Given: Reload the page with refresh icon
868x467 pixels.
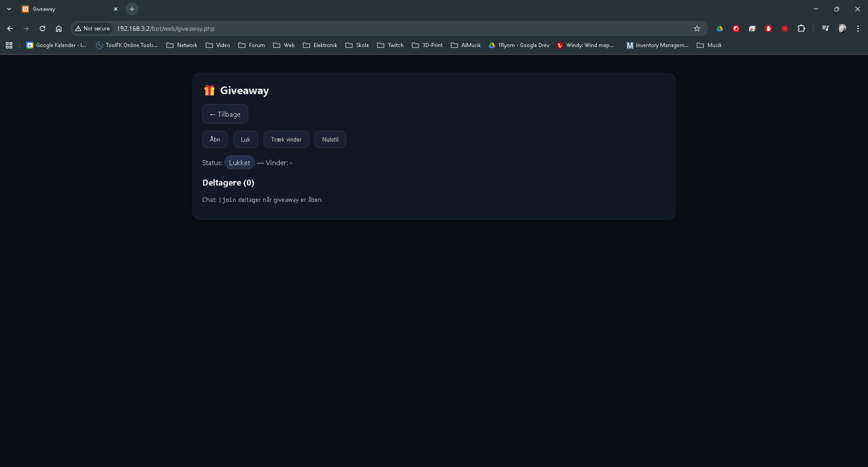Looking at the screenshot, I should (x=42, y=29).
